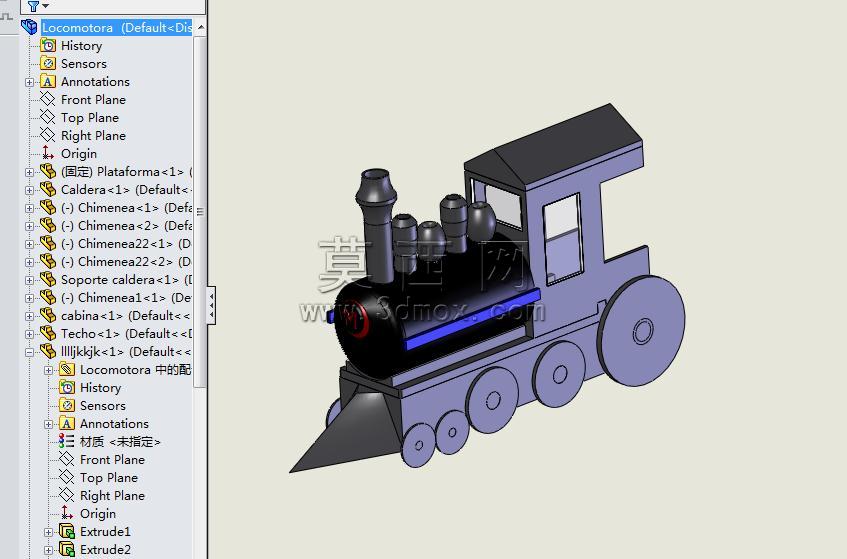Click the top-level Right Plane item

(93, 136)
